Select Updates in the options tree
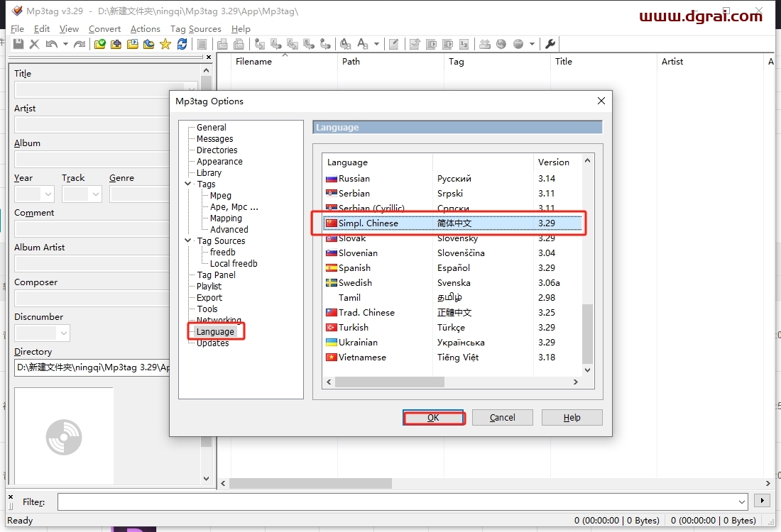 tap(213, 343)
